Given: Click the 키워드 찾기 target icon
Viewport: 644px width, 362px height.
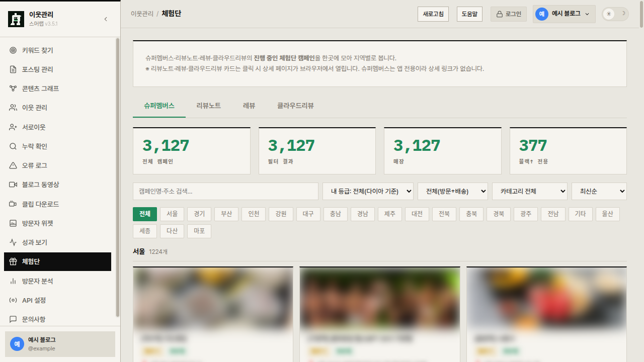Looking at the screenshot, I should (x=13, y=50).
